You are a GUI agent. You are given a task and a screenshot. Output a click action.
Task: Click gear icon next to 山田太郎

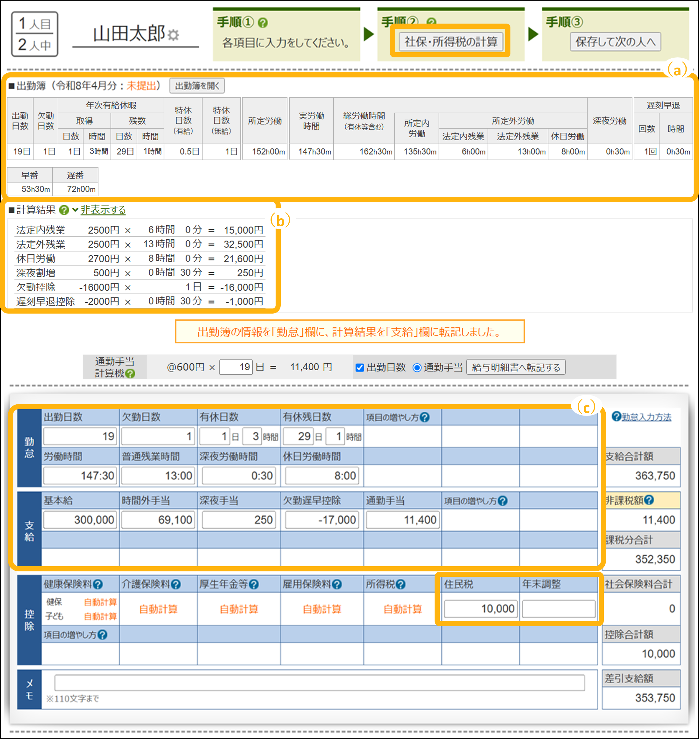173,35
